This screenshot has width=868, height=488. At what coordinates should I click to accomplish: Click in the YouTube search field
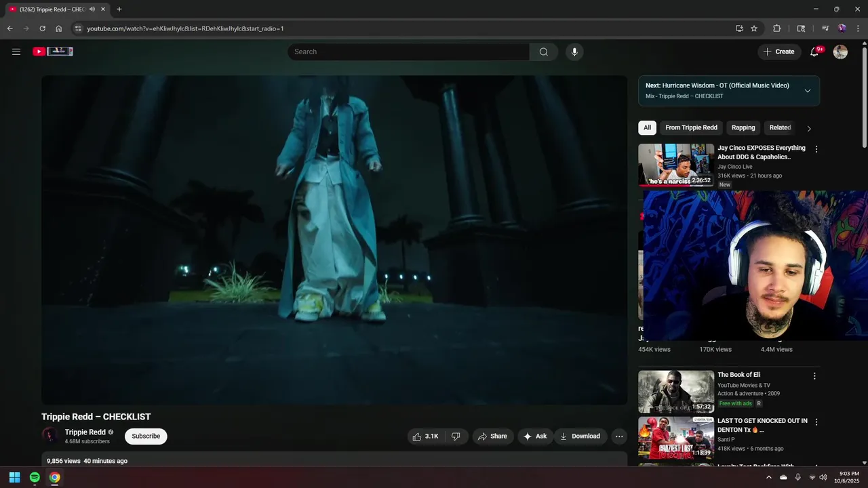(408, 52)
